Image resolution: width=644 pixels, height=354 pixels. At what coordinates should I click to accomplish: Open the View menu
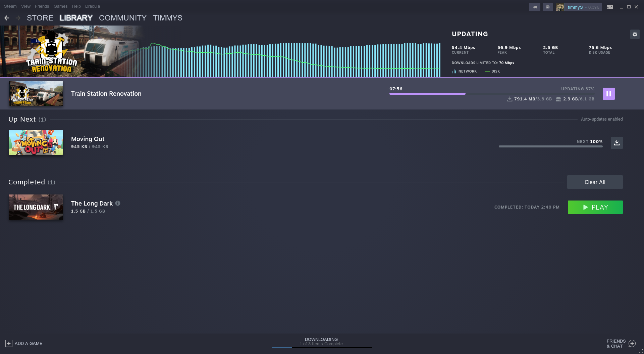click(x=26, y=6)
